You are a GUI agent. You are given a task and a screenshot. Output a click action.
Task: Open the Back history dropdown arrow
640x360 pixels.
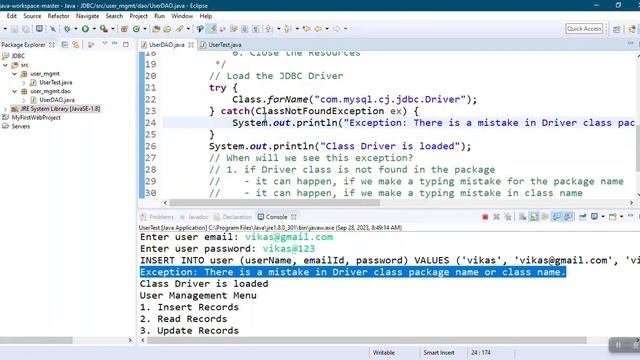click(x=327, y=29)
